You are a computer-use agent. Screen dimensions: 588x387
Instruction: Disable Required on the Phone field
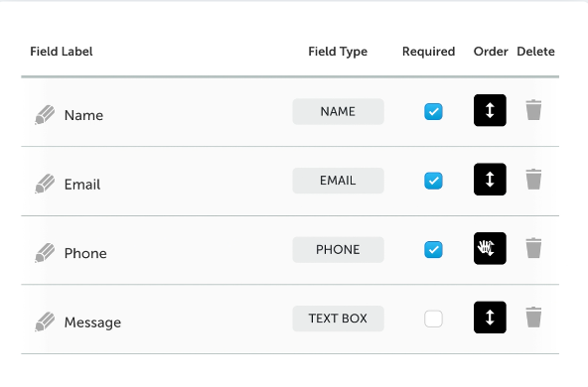coord(433,249)
